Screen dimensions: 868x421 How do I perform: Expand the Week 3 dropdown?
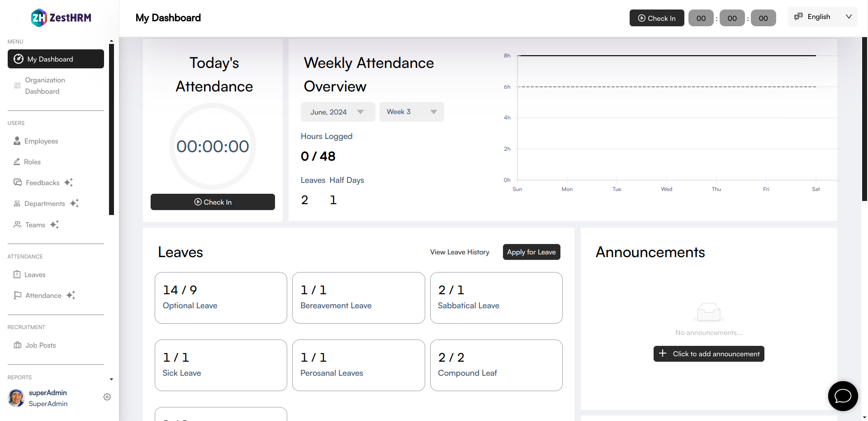pyautogui.click(x=411, y=112)
